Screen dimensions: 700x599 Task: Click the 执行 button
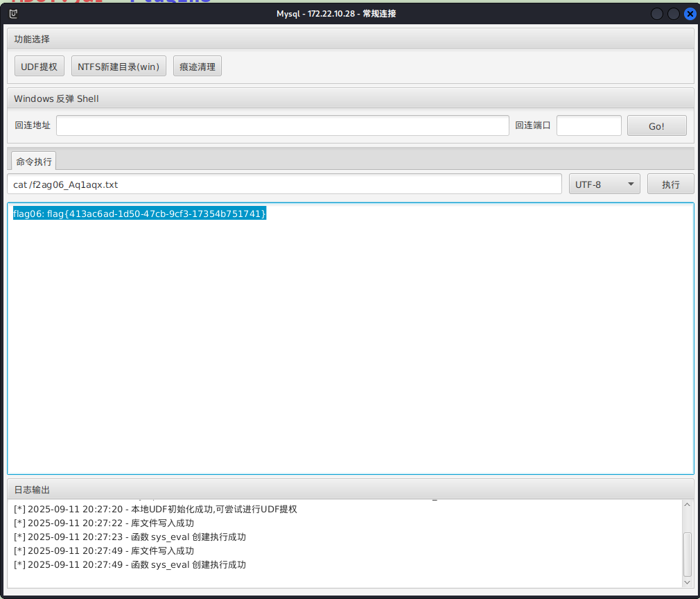click(x=670, y=184)
